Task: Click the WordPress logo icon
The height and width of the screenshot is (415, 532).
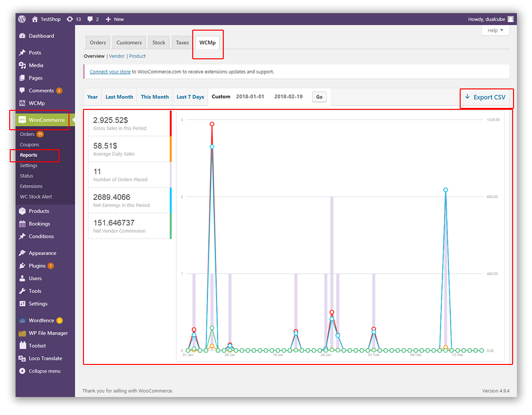Action: (22, 19)
